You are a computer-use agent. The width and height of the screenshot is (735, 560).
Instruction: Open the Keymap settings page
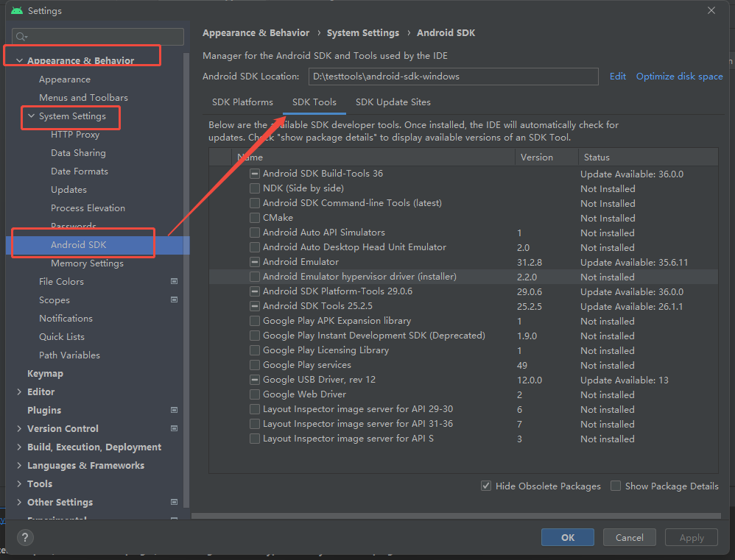point(45,374)
